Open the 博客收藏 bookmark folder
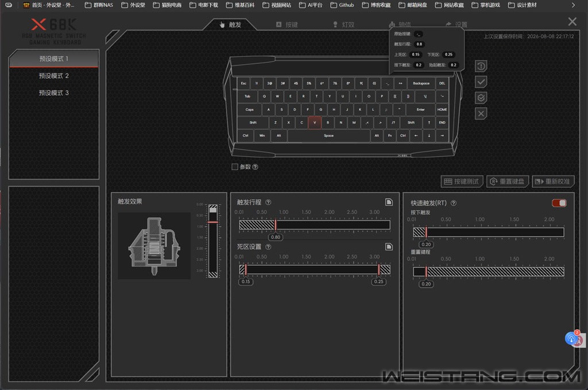588x390 pixels. 376,5
